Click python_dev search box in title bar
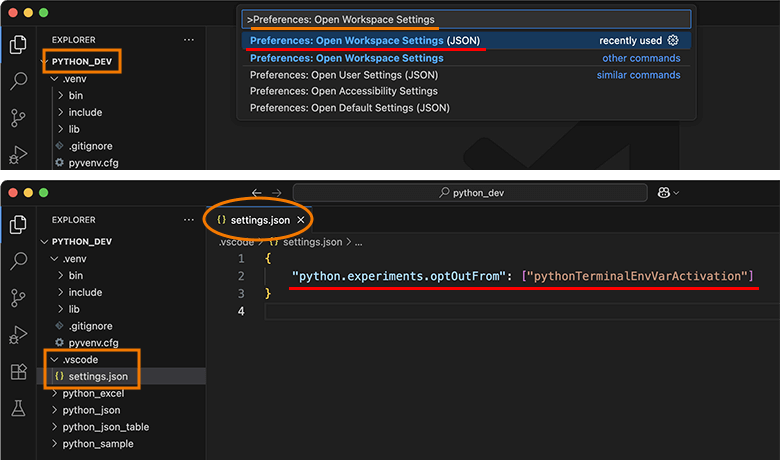Viewport: 780px width, 460px height. [x=470, y=192]
